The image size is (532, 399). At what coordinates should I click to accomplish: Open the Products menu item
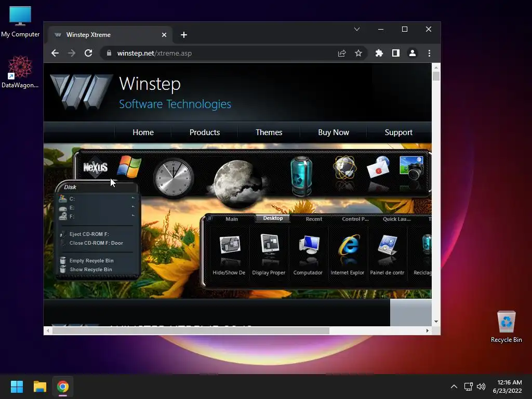pyautogui.click(x=205, y=132)
